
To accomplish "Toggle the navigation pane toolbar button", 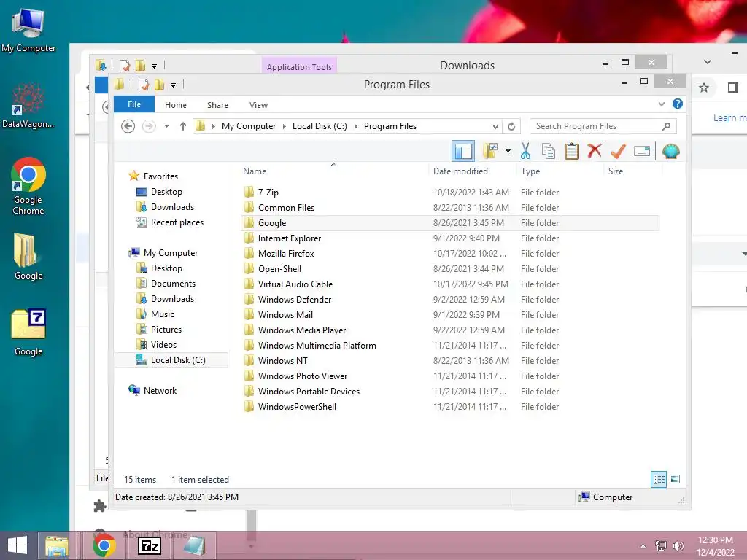I will [463, 152].
